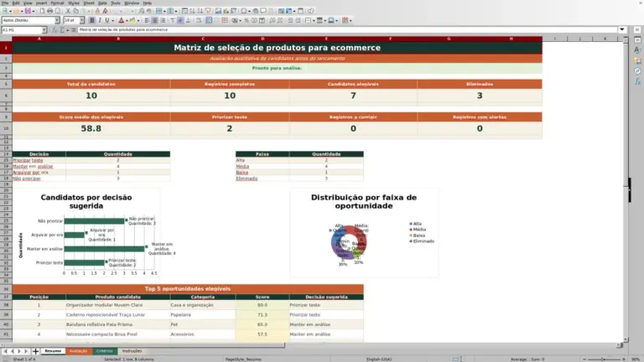Expand the formula bar
The width and height of the screenshot is (644, 362).
pos(622,29)
